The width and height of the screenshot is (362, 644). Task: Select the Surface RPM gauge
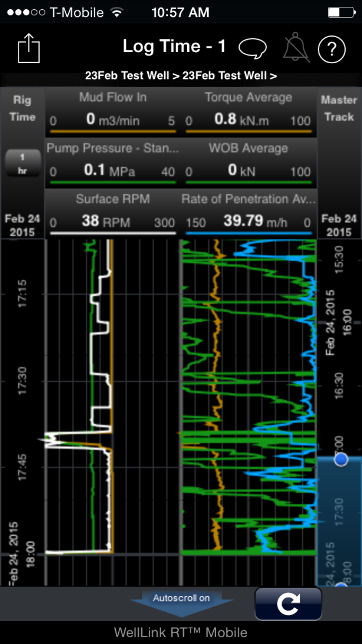pos(113,214)
